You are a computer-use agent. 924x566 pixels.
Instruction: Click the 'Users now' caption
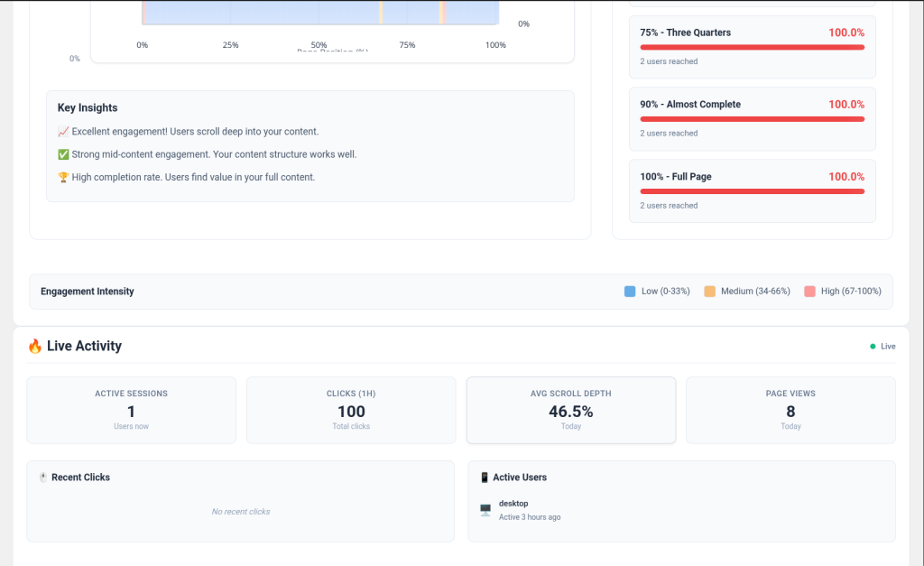tap(132, 426)
